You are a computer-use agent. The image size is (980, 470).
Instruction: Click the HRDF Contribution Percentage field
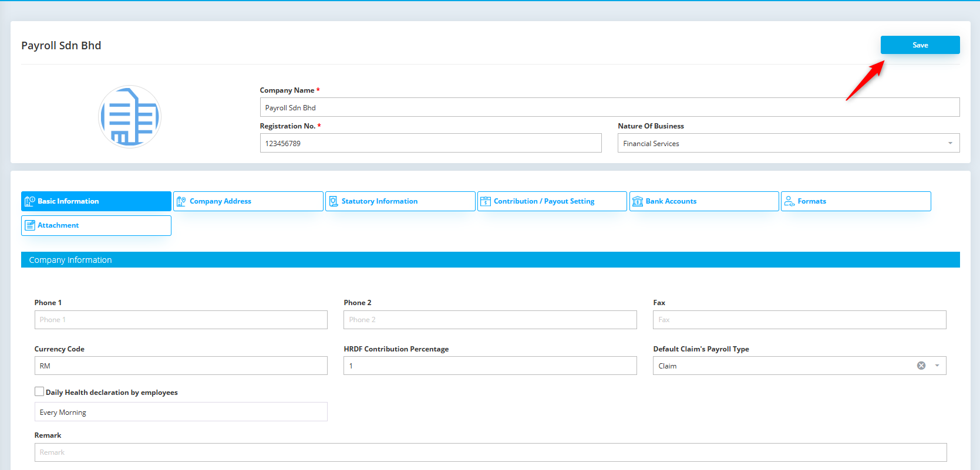(x=490, y=366)
